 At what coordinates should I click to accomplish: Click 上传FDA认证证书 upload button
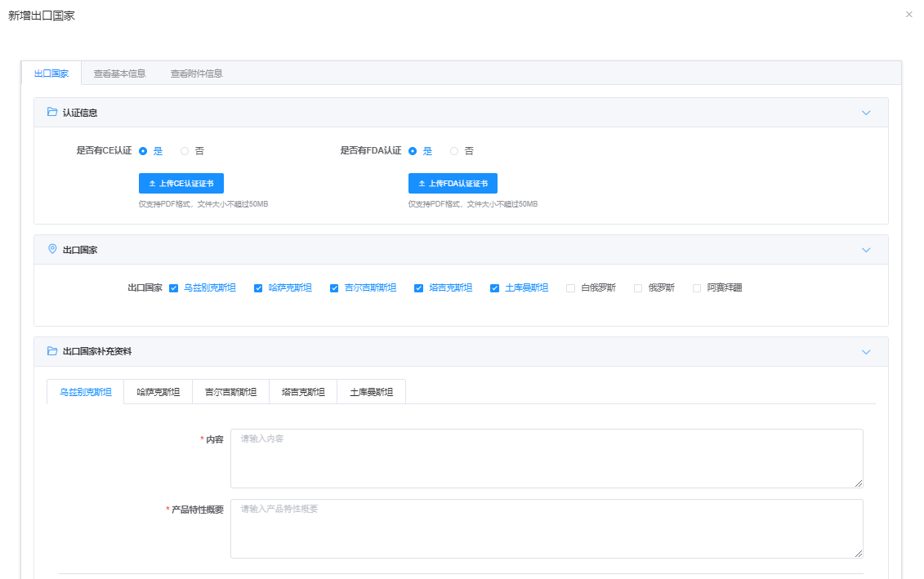pyautogui.click(x=453, y=183)
